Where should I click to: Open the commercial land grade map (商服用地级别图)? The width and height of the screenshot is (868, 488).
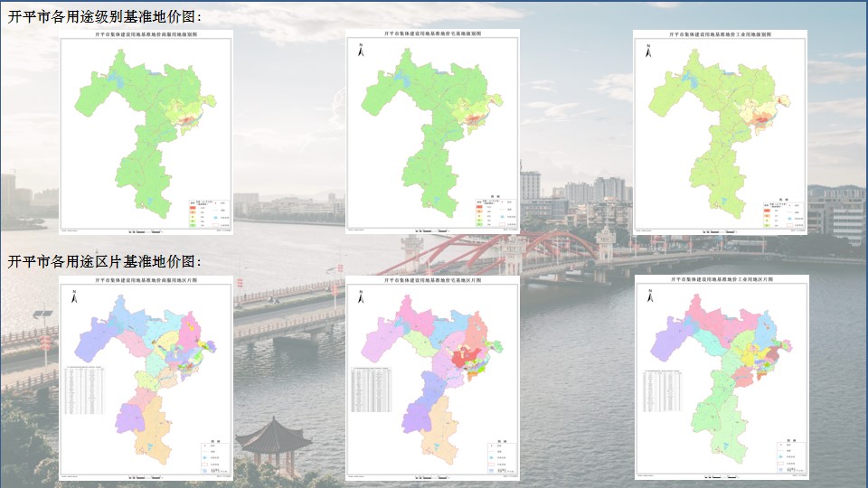(x=146, y=131)
